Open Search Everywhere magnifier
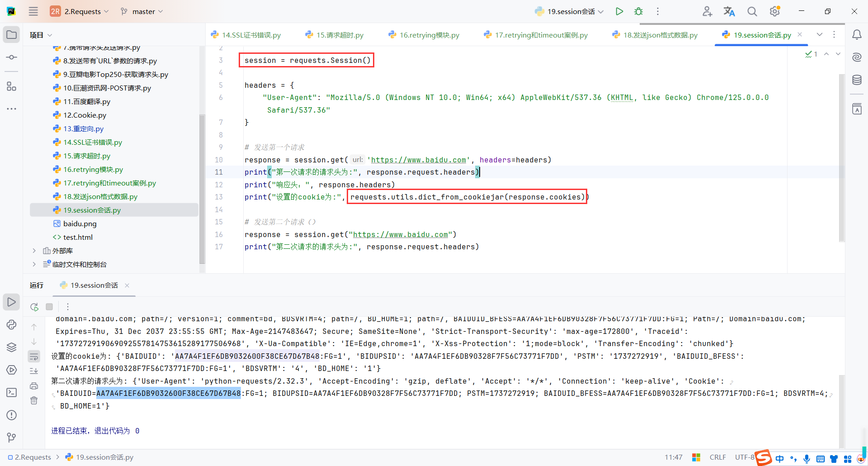This screenshot has height=466, width=868. [752, 11]
